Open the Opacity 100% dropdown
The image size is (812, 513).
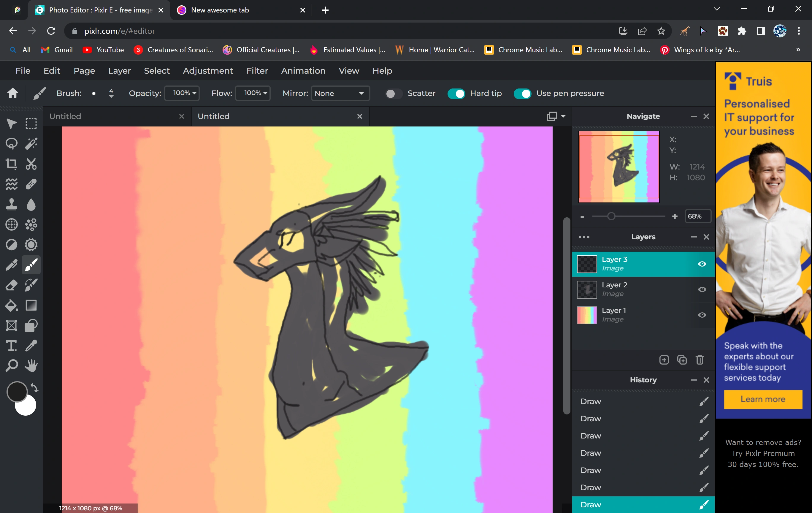click(x=182, y=93)
